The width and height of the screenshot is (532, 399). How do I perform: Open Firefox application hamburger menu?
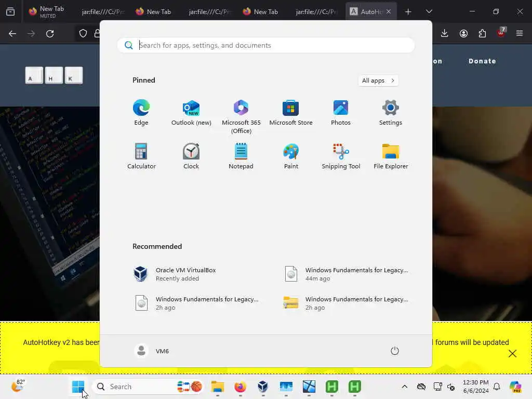point(520,33)
